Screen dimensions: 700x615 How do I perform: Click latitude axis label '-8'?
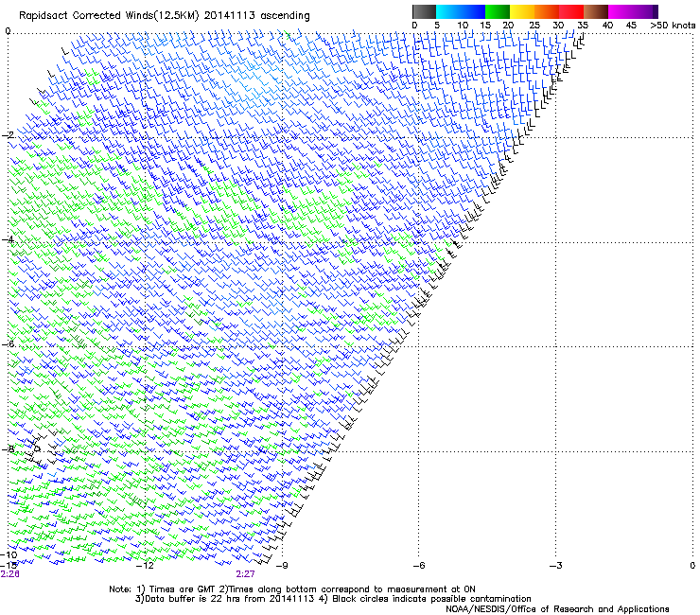(x=8, y=449)
